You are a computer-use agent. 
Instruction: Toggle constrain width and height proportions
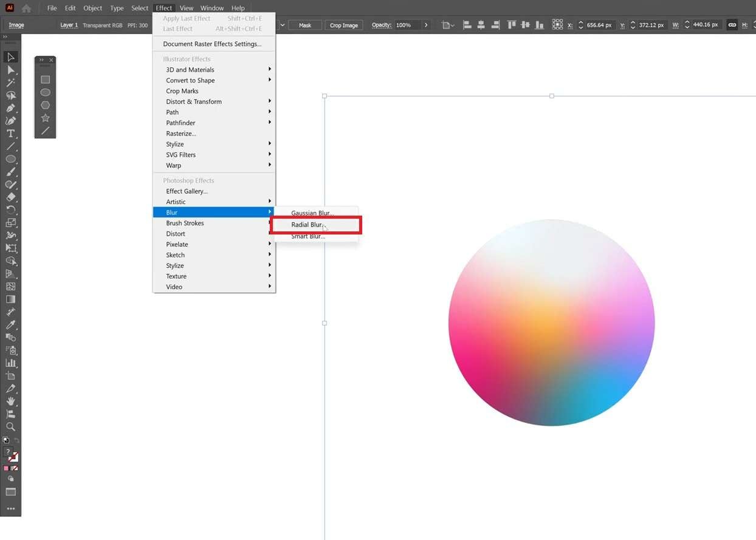click(x=732, y=25)
